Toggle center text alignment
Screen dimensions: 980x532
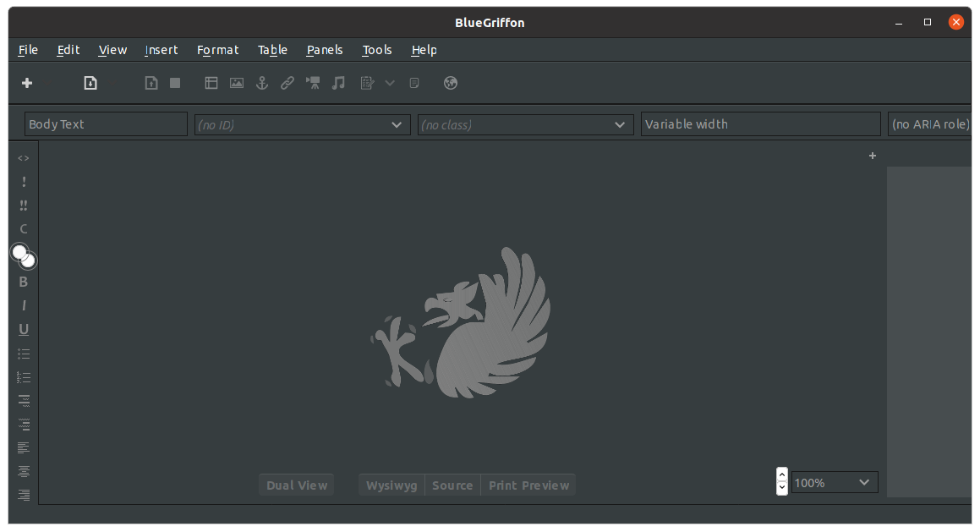click(24, 471)
